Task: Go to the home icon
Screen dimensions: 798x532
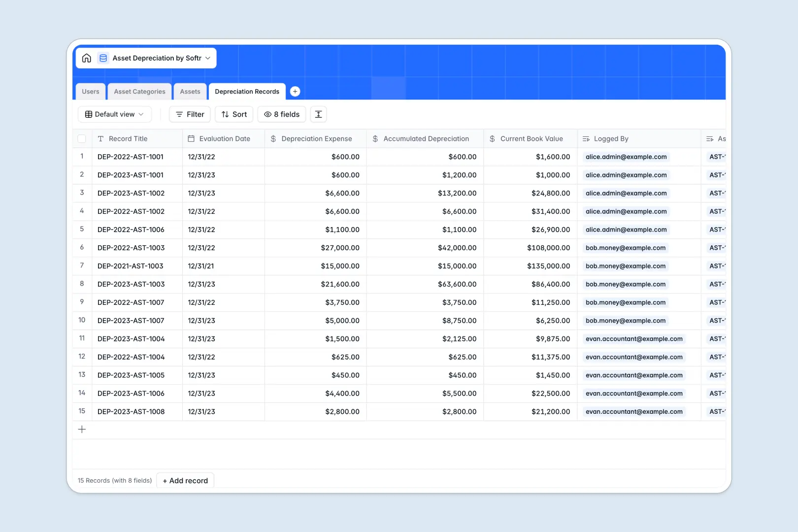Action: (87, 58)
